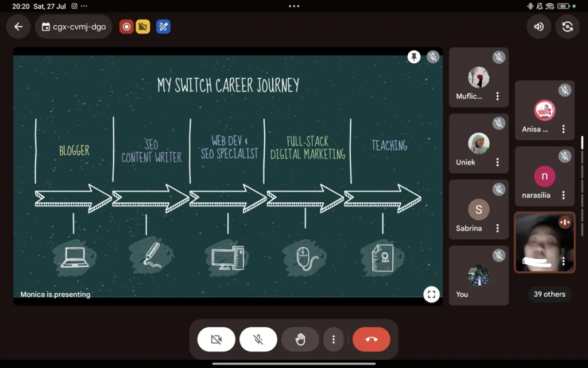Leave the call with red hang-up button
Image resolution: width=588 pixels, height=368 pixels.
pyautogui.click(x=371, y=339)
